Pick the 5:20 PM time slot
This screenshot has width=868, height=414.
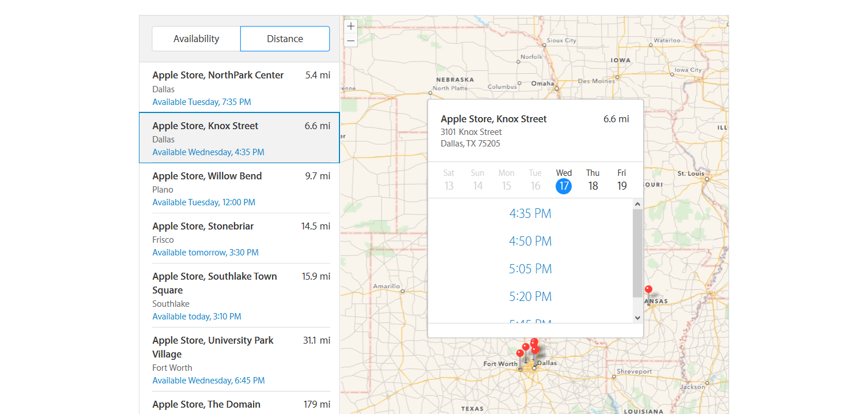[x=530, y=297]
